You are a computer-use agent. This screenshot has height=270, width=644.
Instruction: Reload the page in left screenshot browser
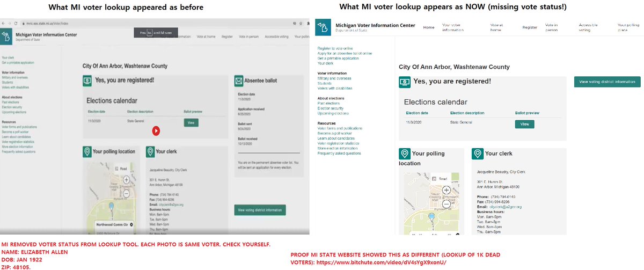[17, 23]
